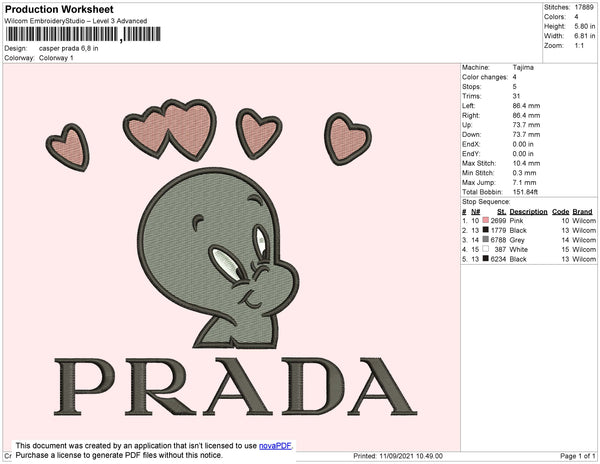This screenshot has width=600, height=464.
Task: Select the Grey description in row 3
Action: (517, 240)
